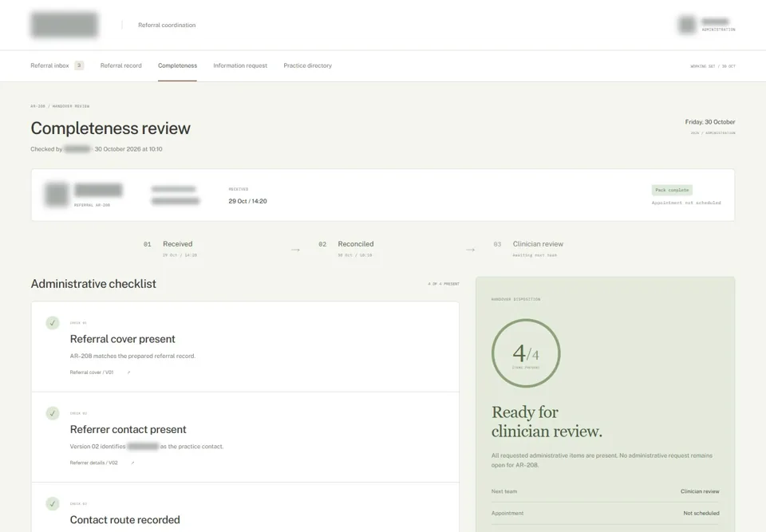
Task: Click the Clinician review value in Next team row
Action: [700, 491]
